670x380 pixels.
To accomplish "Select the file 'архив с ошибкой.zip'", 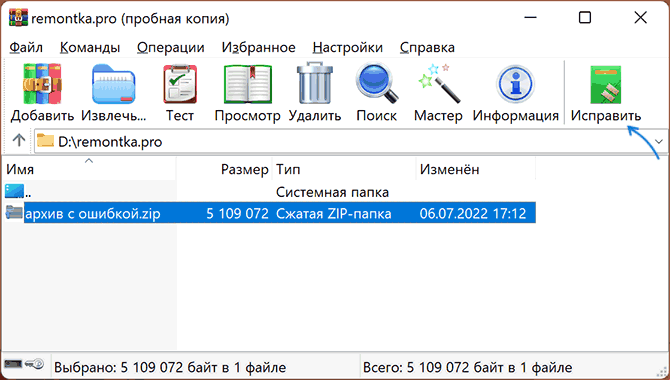I will [93, 213].
